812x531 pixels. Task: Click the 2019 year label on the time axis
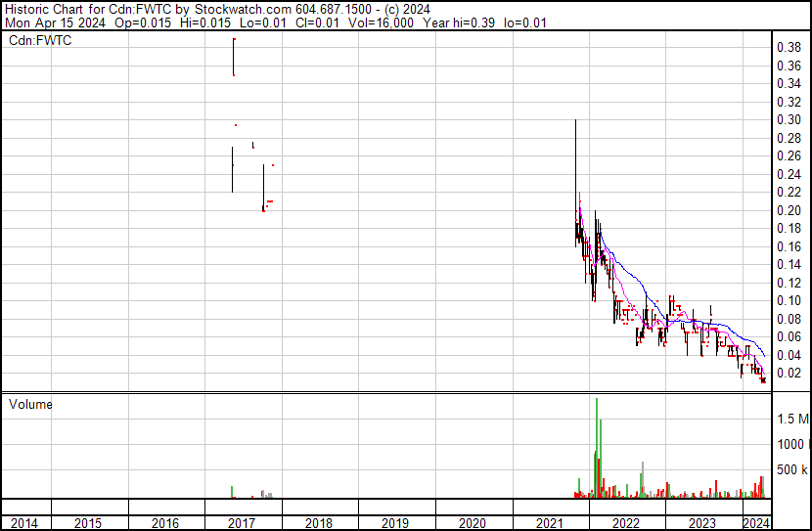(395, 523)
